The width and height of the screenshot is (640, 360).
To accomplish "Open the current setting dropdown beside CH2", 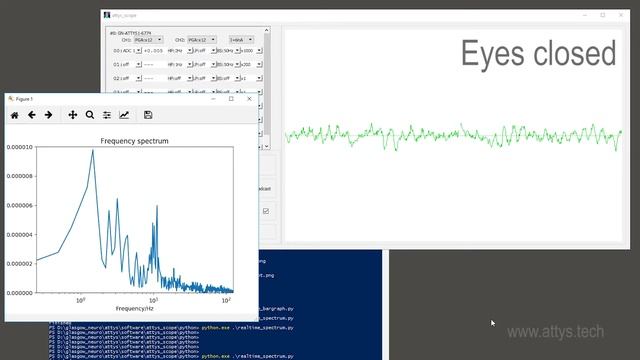I will 241,40.
